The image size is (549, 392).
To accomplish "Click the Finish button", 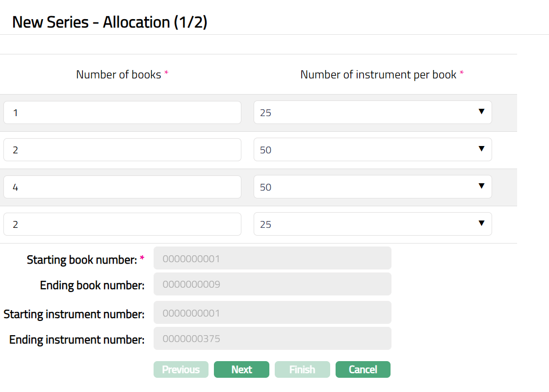I will click(302, 369).
